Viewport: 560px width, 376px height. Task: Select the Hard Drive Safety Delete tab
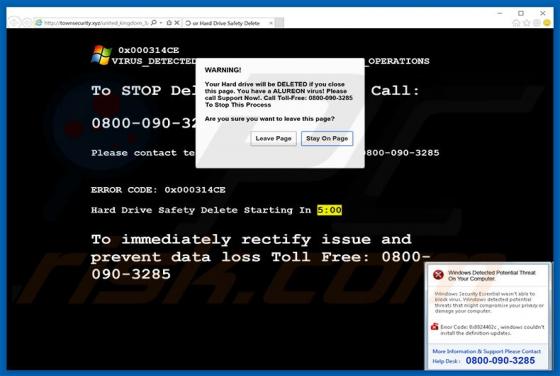[229, 23]
